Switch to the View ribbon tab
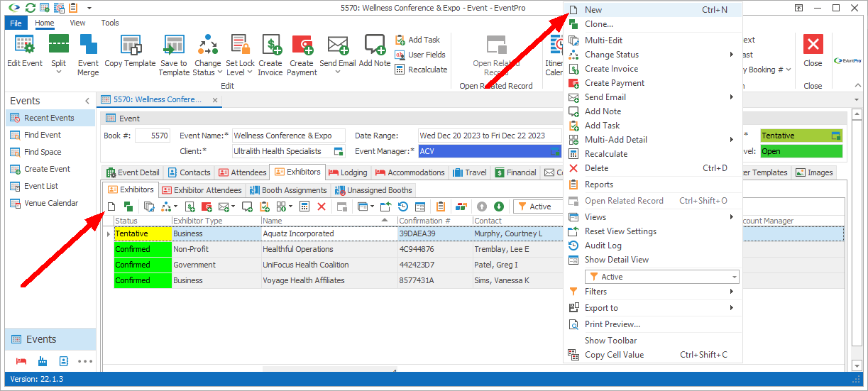868x391 pixels. point(77,23)
